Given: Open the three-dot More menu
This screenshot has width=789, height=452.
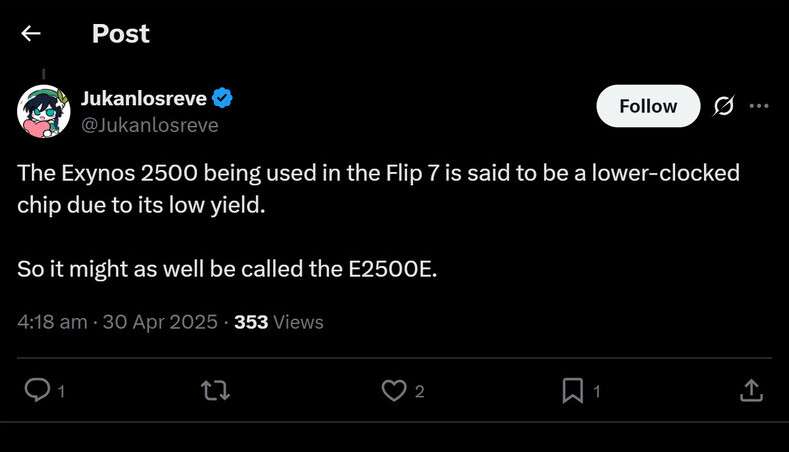Looking at the screenshot, I should click(x=759, y=106).
